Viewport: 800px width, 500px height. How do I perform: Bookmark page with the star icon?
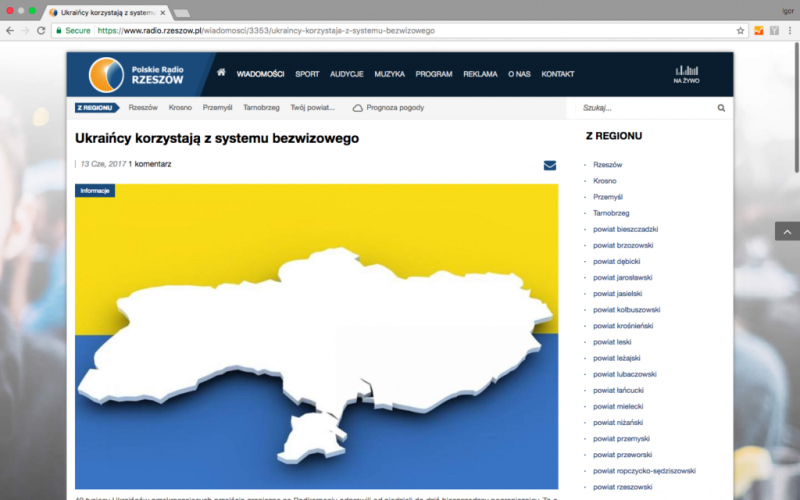point(741,31)
